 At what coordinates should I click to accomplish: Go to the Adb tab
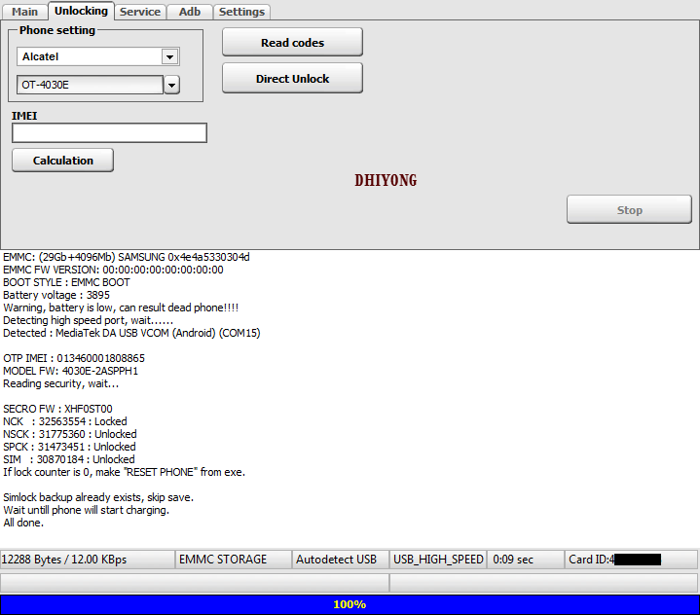tap(189, 12)
